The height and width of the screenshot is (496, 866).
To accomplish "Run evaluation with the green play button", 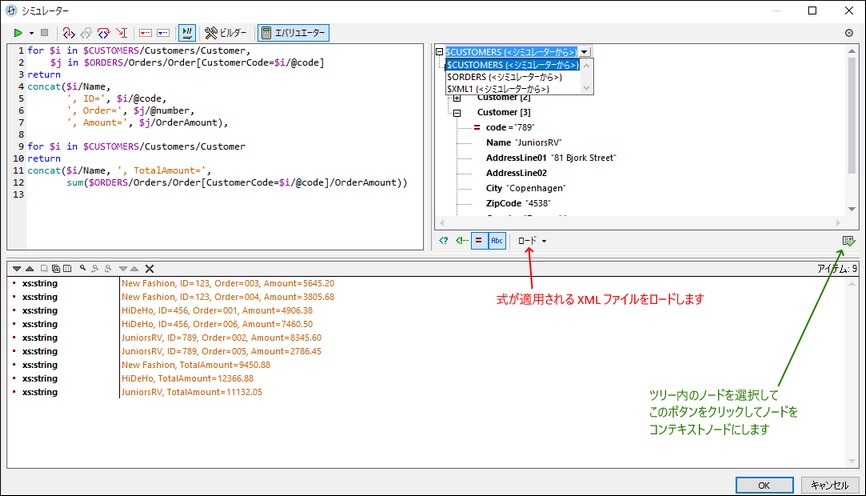I will (18, 33).
